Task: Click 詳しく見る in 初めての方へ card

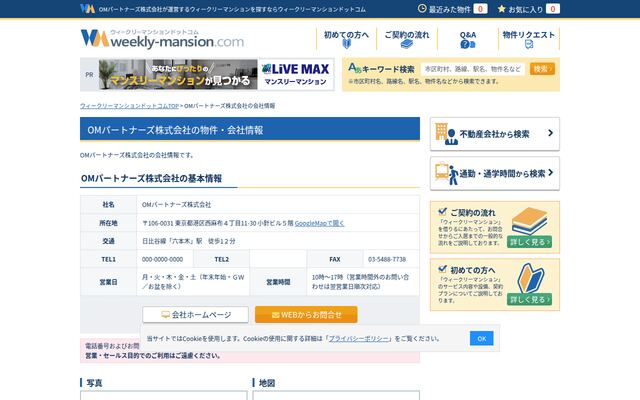Action: pyautogui.click(x=529, y=300)
